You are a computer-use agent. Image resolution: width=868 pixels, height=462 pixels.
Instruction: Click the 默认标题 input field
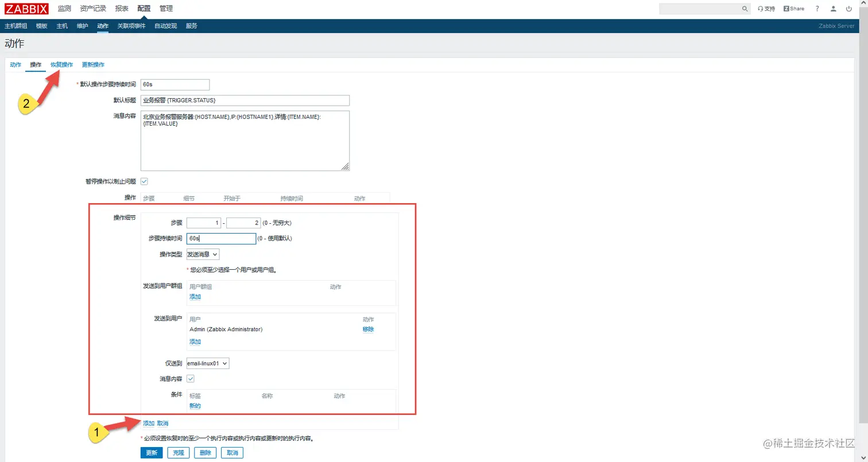pyautogui.click(x=245, y=100)
